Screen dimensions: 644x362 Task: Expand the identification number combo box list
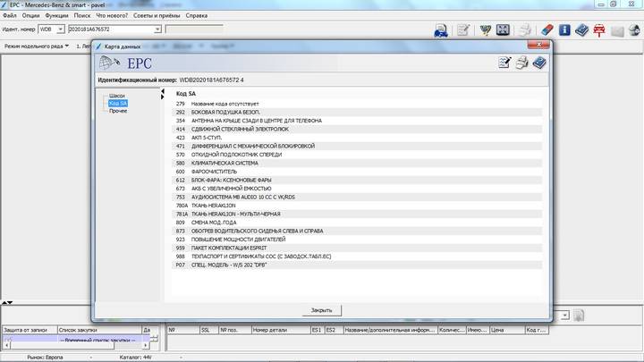tap(157, 29)
